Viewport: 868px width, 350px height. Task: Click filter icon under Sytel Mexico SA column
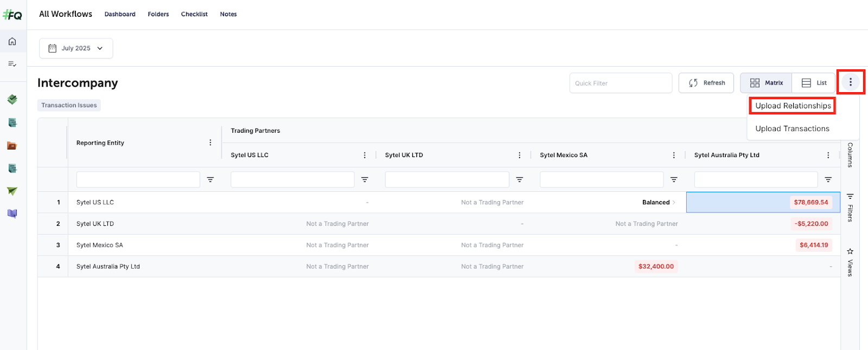[x=674, y=180]
